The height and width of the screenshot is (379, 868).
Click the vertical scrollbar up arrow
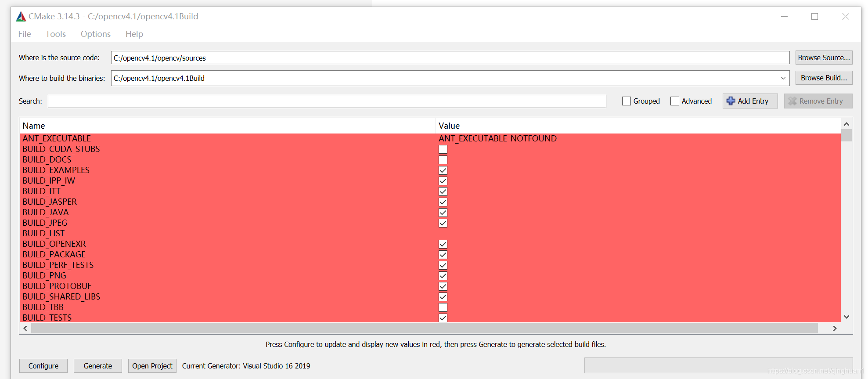847,124
